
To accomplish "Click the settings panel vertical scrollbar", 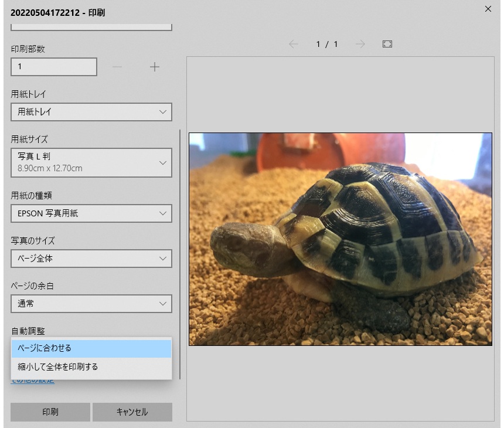I will point(180,253).
